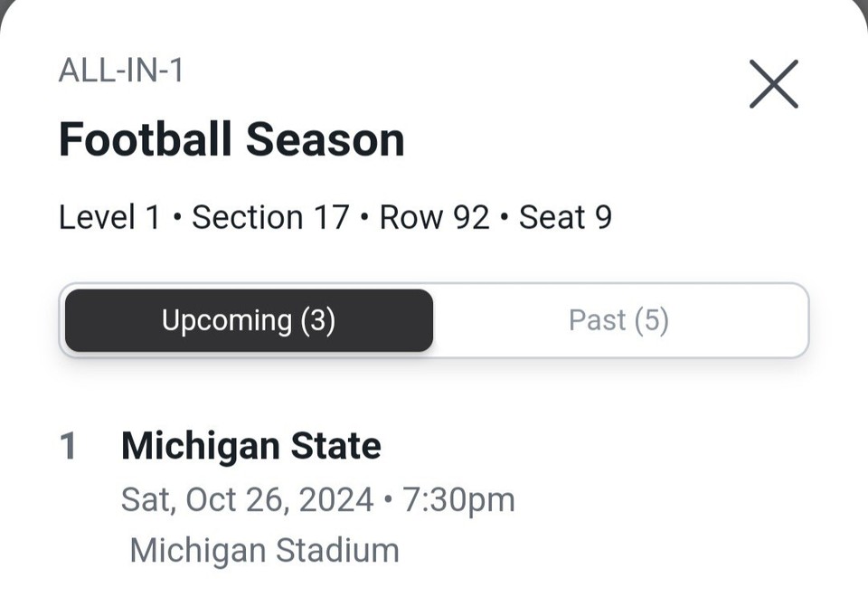
Task: Click the Section 17 seat info
Action: tap(269, 216)
